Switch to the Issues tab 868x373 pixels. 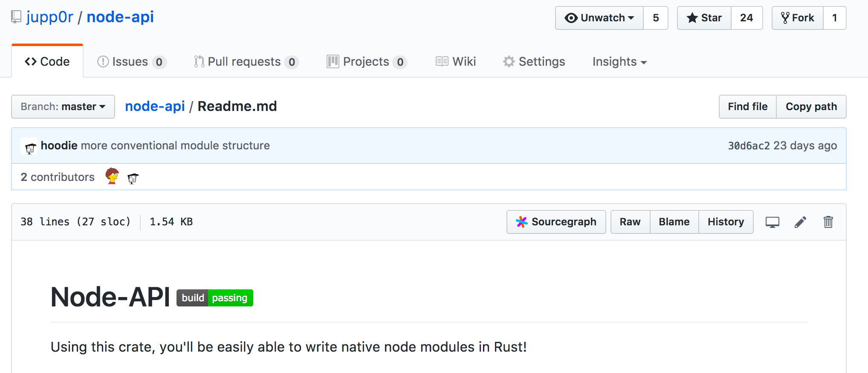pos(131,62)
